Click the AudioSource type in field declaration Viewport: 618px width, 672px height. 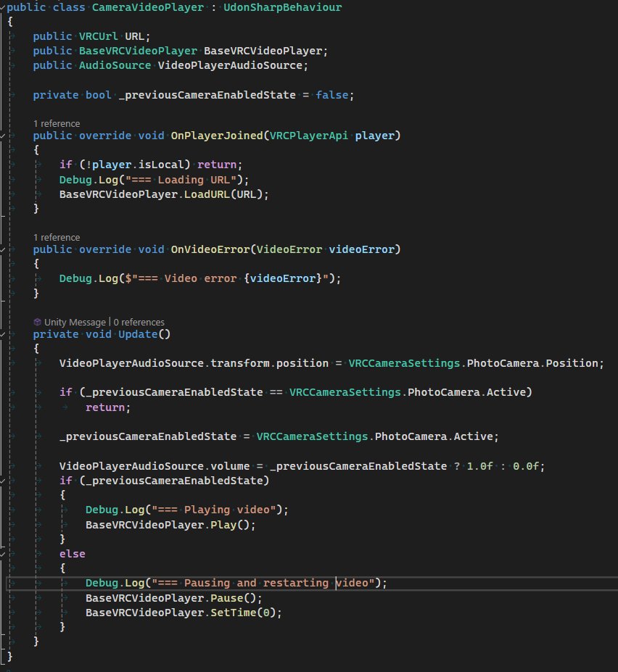point(115,65)
